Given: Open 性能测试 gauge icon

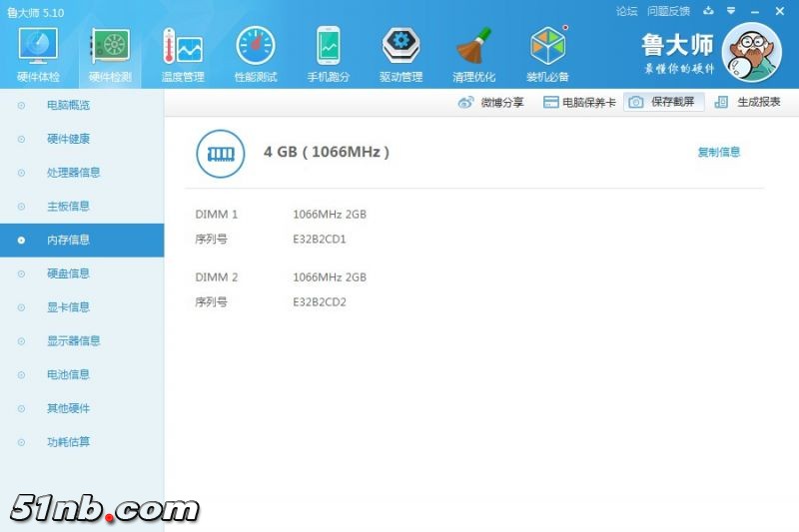Looking at the screenshot, I should (256, 47).
